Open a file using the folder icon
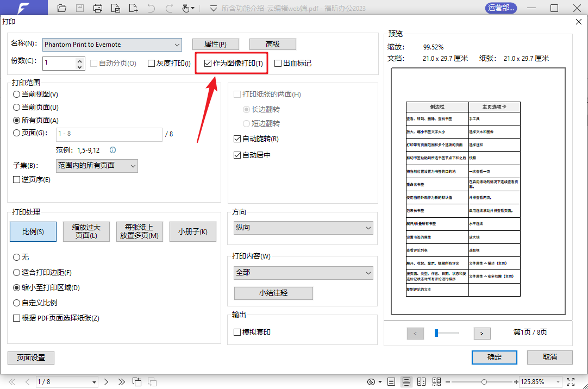 [x=61, y=8]
